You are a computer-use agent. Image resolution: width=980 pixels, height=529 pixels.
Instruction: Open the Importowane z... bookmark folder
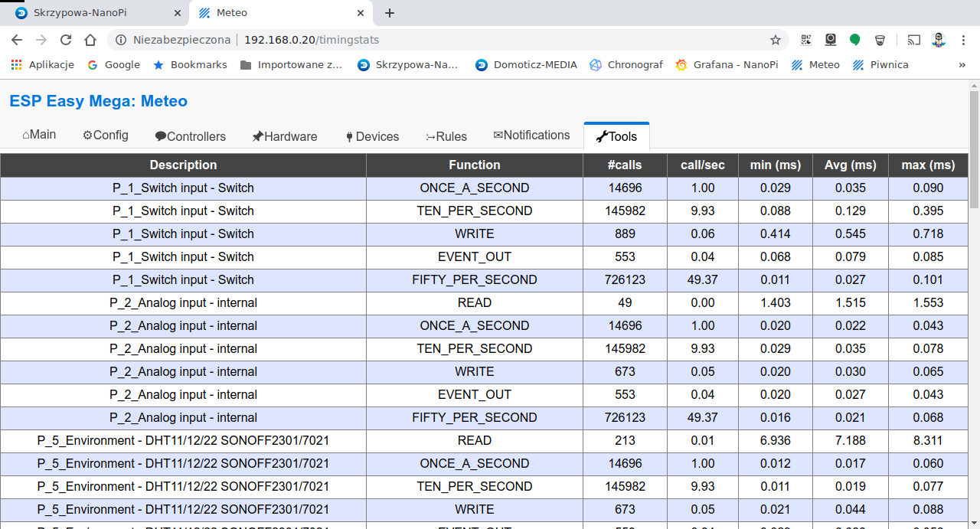pyautogui.click(x=291, y=65)
